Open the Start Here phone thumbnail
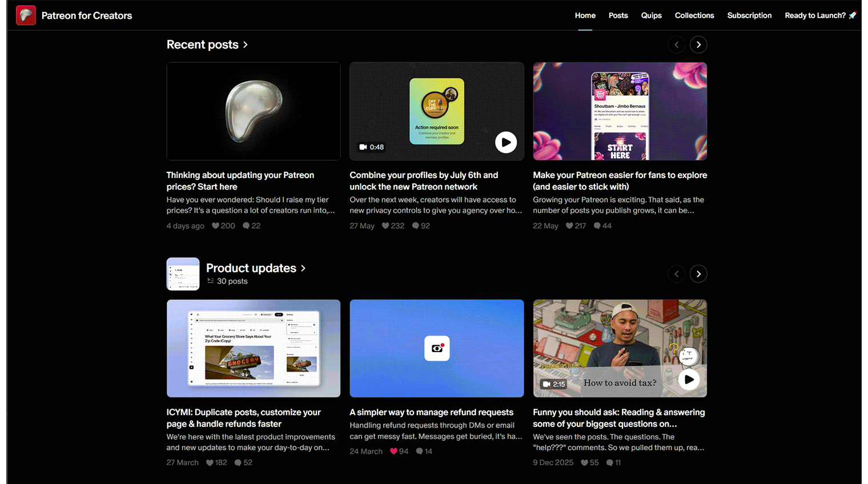Screen dimensions: 868x484 coord(620,111)
